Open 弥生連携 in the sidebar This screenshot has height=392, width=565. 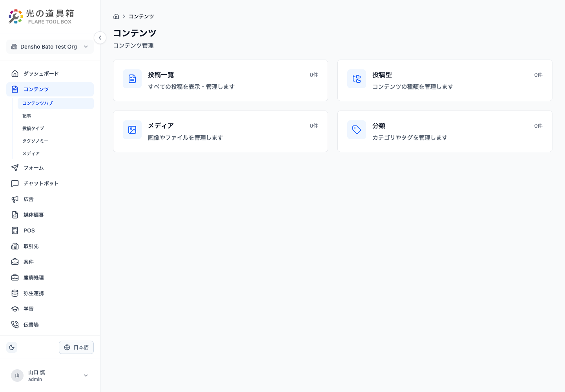pos(50,293)
